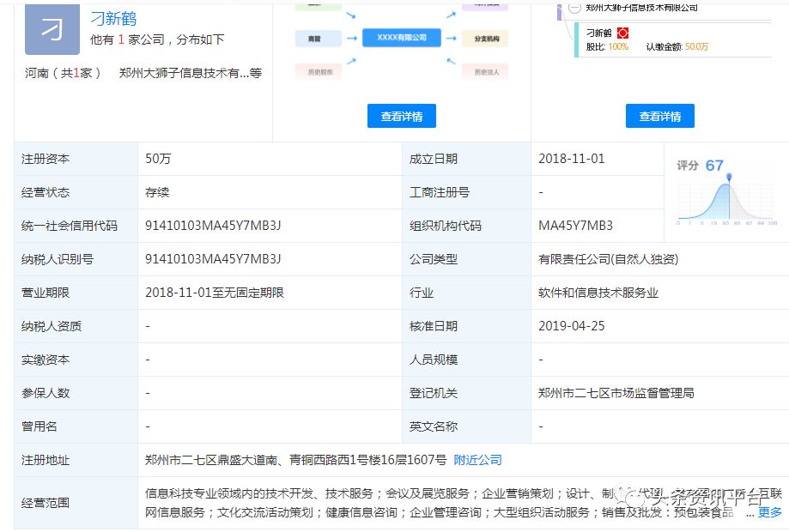
Task: Click the score marker pin on 评分 chart
Action: click(x=729, y=177)
